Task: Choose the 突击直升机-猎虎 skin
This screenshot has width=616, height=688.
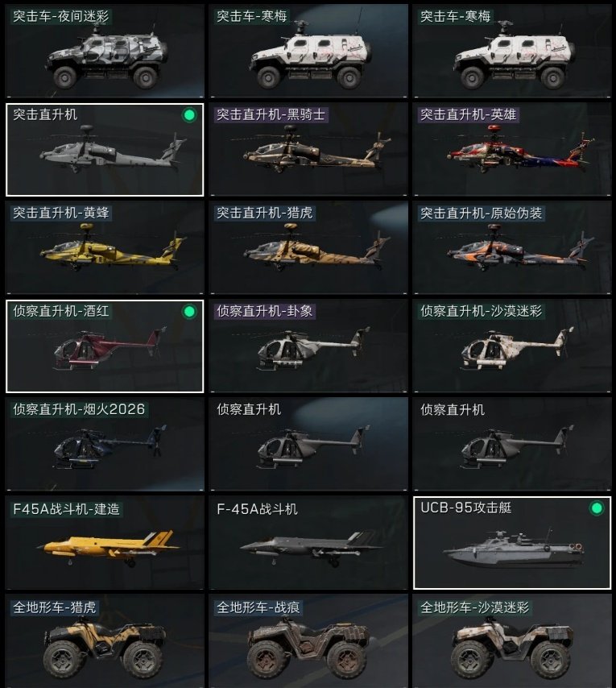Action: [x=308, y=247]
